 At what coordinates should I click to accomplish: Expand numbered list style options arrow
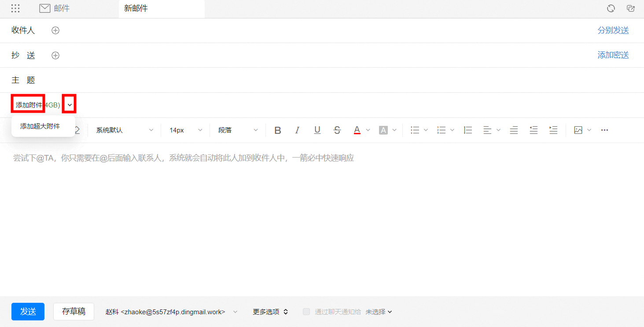(x=452, y=130)
